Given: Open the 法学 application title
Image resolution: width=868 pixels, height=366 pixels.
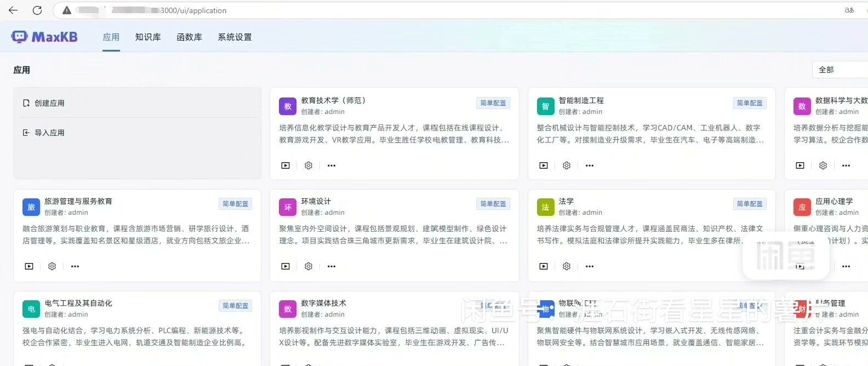Looking at the screenshot, I should click(x=566, y=201).
